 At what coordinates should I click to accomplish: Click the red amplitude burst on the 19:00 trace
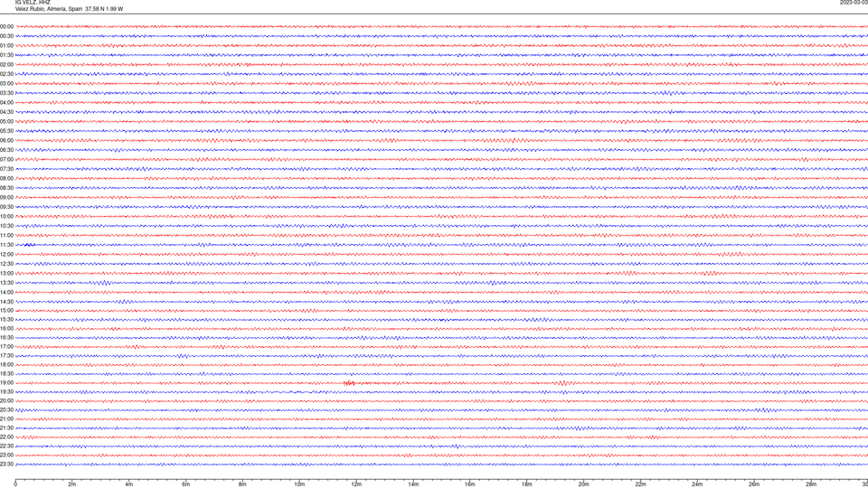(349, 383)
